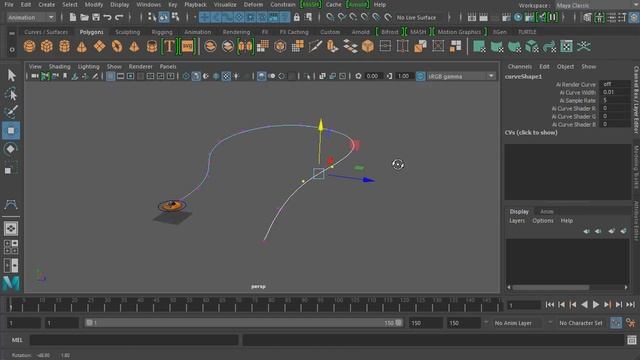Toggle viewport grid display

coord(110,76)
